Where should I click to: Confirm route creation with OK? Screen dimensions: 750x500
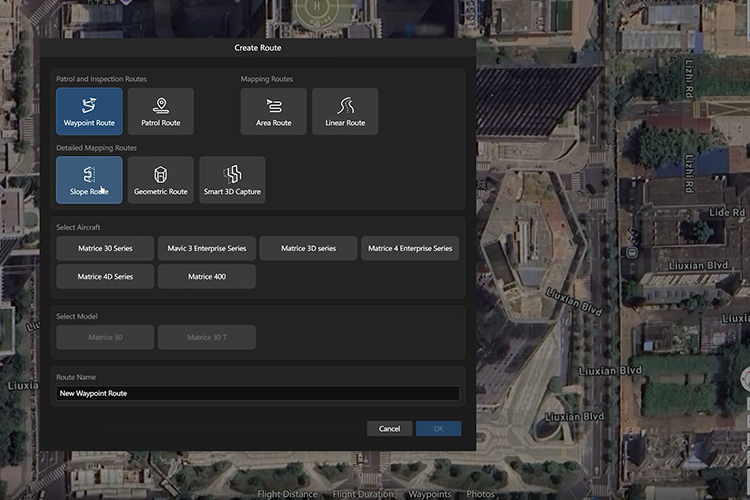(x=439, y=429)
